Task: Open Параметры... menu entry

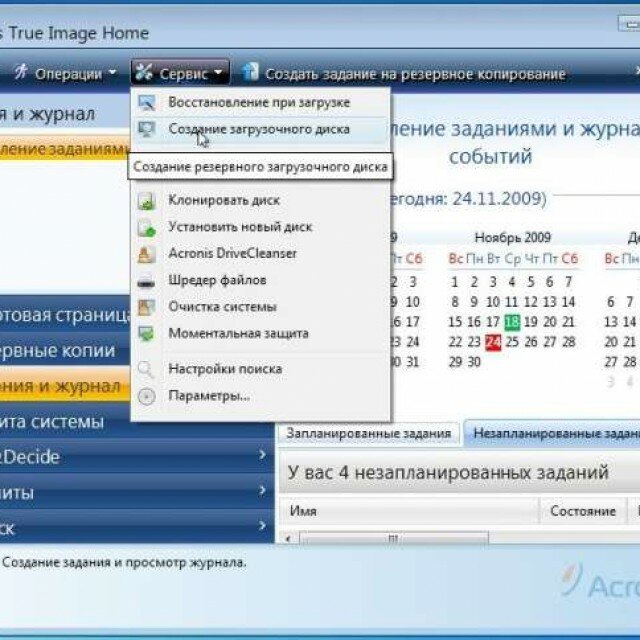Action: click(x=260, y=396)
